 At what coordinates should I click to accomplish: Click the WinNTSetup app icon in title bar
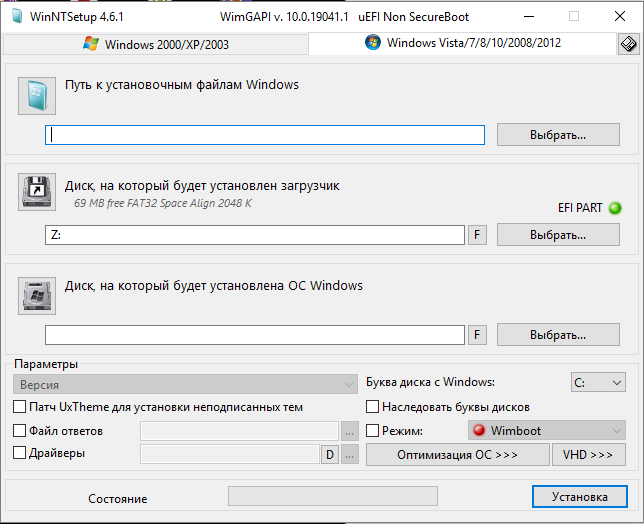[17, 16]
